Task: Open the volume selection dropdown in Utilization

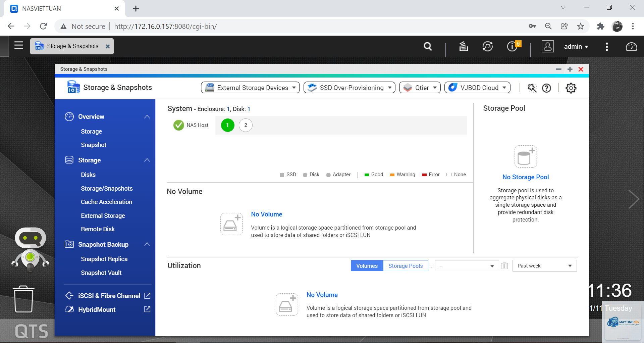Action: pyautogui.click(x=467, y=266)
